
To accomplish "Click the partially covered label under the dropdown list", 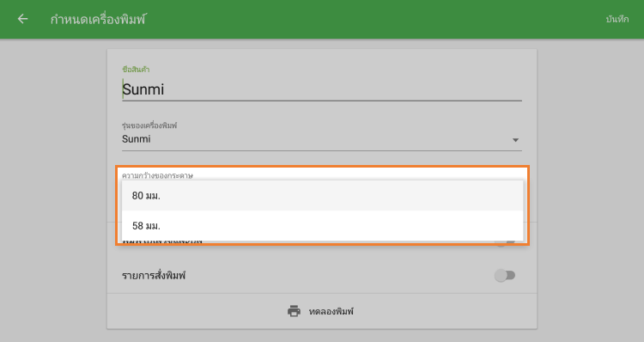I will pyautogui.click(x=162, y=242).
